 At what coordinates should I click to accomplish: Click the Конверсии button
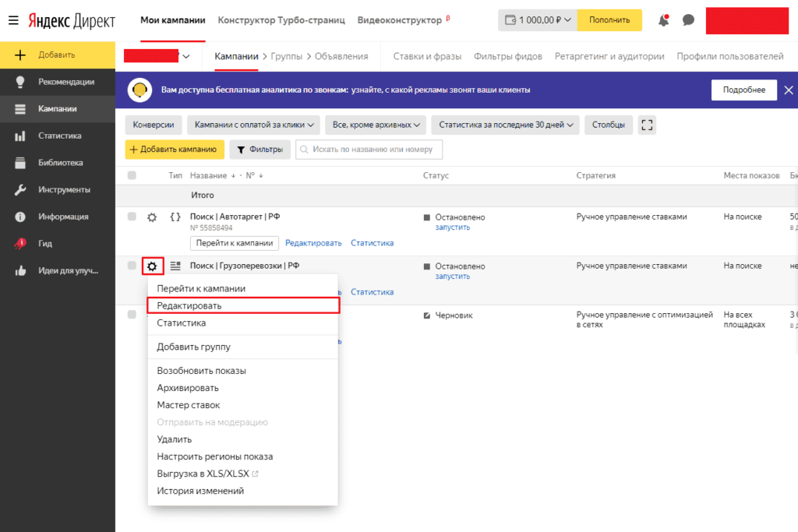(x=154, y=125)
